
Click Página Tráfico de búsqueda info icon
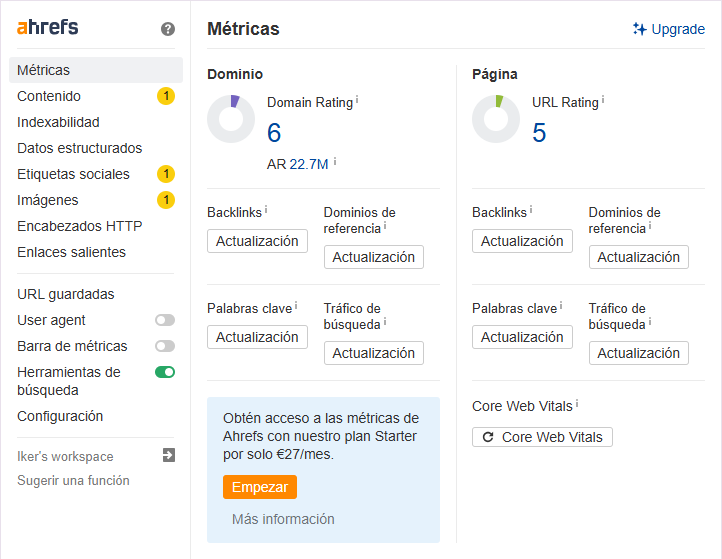pyautogui.click(x=650, y=321)
